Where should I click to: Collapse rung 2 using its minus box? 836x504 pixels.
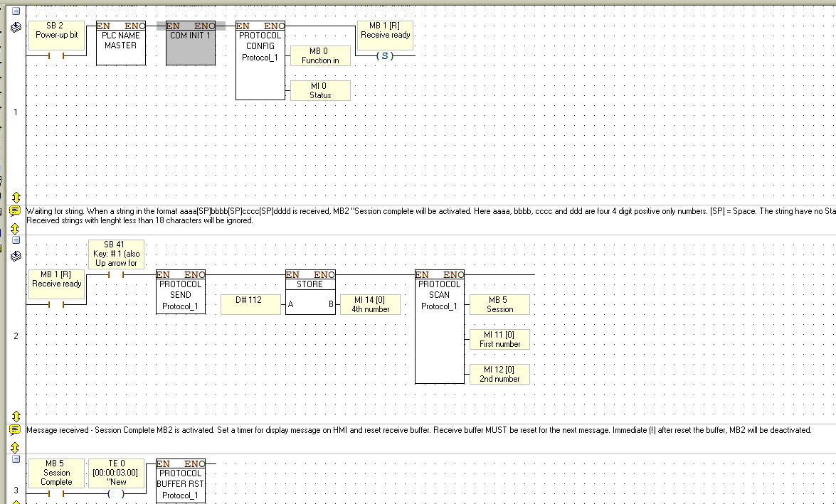pyautogui.click(x=16, y=240)
